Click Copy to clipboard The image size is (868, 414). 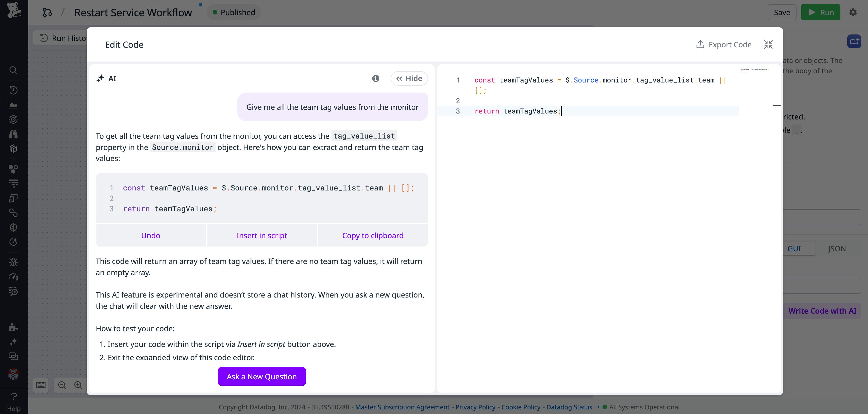tap(372, 235)
